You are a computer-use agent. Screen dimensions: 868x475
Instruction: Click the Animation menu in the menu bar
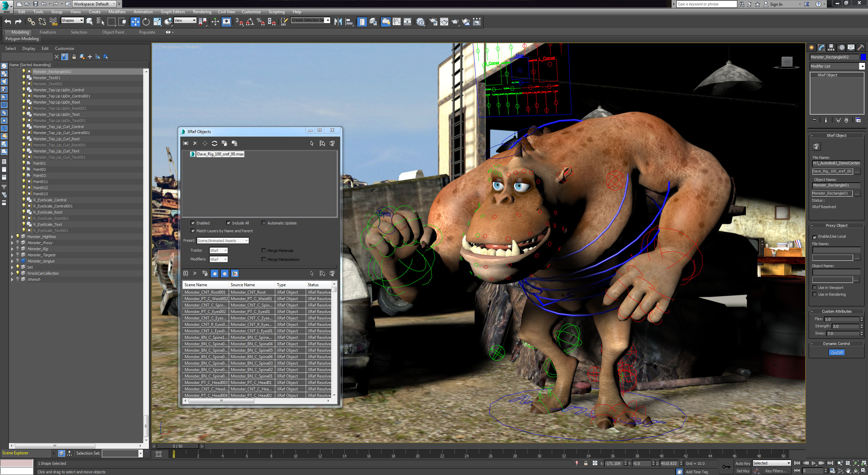(x=142, y=12)
